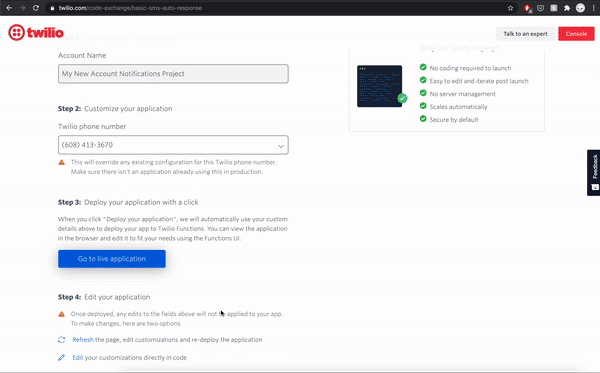Click the red extension icon in toolbar
Screen dimensions: 600x373
pyautogui.click(x=527, y=8)
